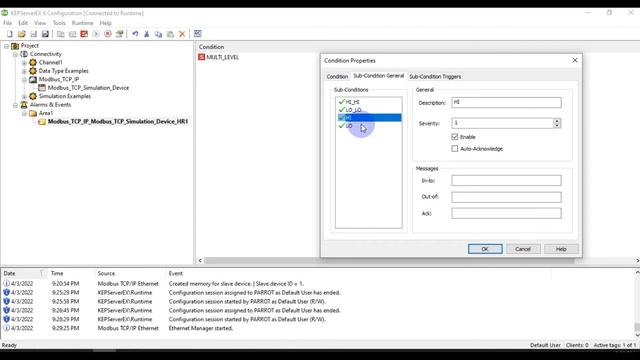Check the Auto-Acknowledge checkbox

tap(455, 149)
